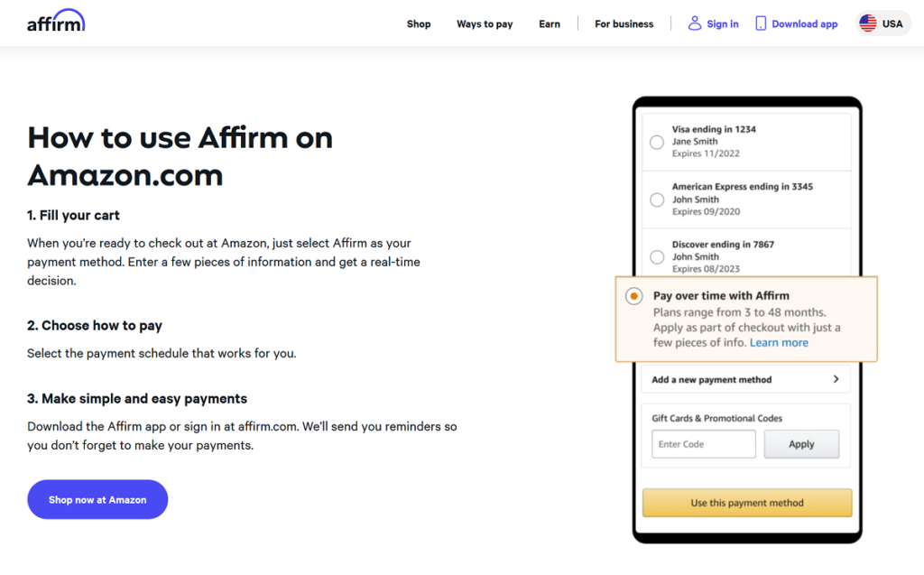Open the USA country selector
The image size is (924, 575).
pos(882,23)
